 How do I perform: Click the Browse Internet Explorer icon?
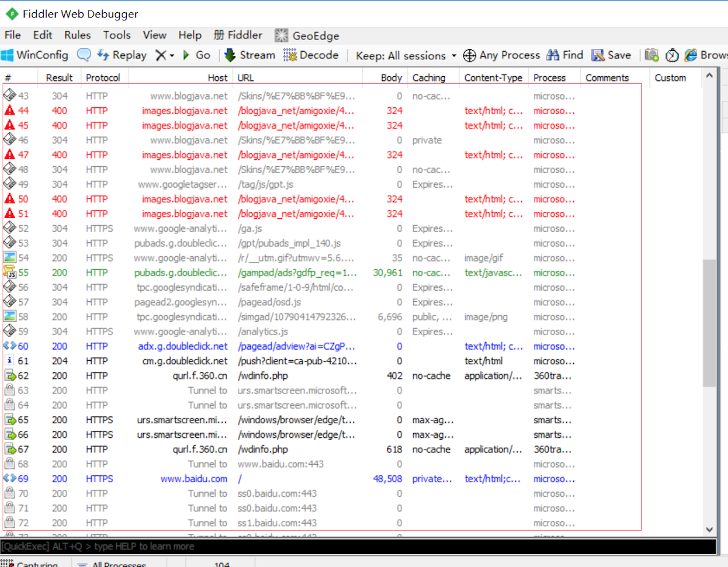691,55
